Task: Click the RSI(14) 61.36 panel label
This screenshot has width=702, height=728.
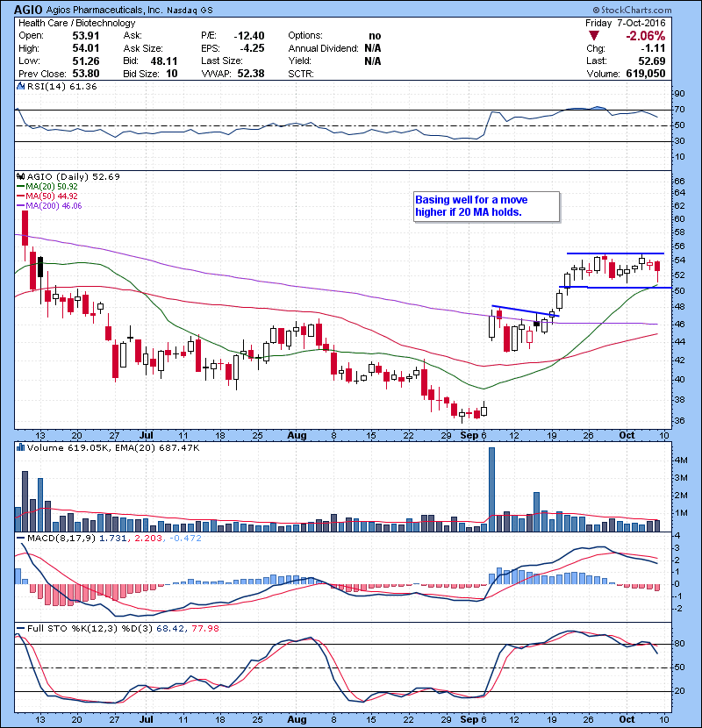Action: pyautogui.click(x=61, y=86)
